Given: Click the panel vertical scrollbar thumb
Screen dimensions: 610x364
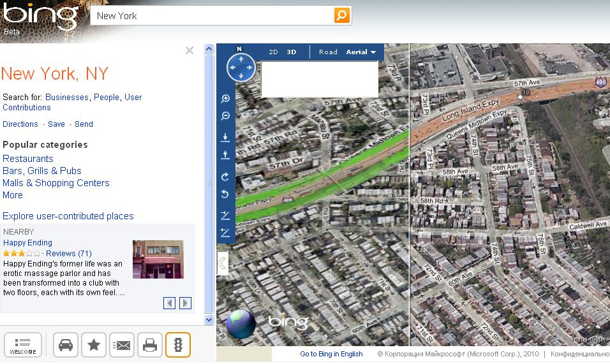Looking at the screenshot, I should coord(209,184).
